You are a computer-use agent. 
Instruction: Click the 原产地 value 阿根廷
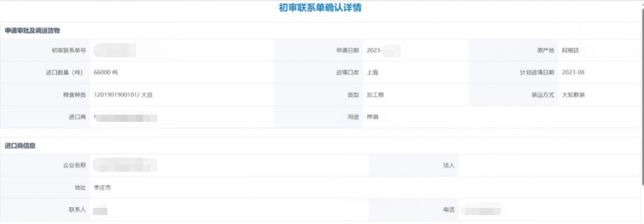coord(571,50)
